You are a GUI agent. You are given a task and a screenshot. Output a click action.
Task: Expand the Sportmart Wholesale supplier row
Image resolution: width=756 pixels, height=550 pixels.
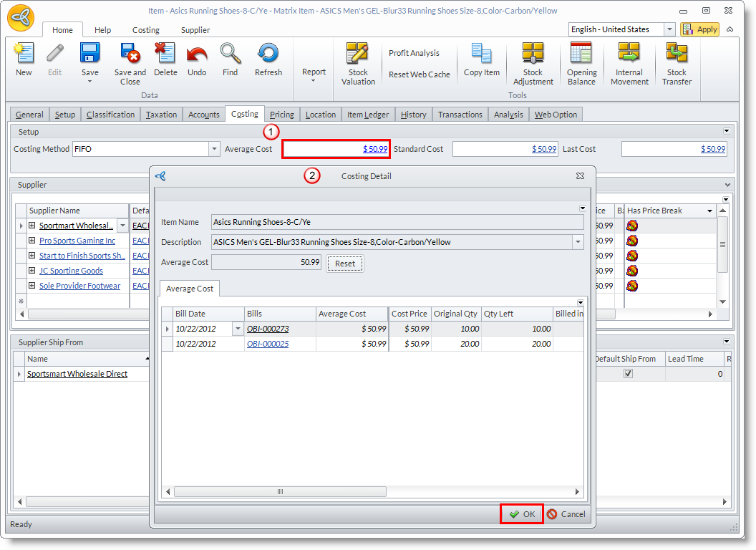pos(32,226)
